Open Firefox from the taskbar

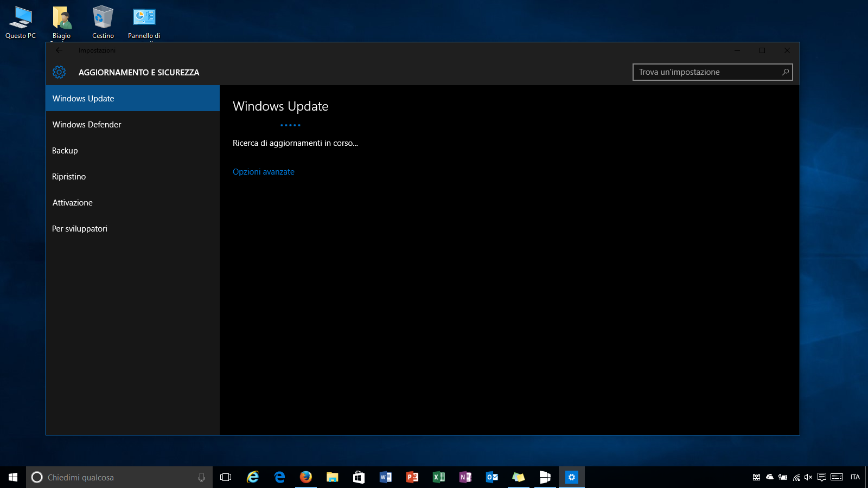click(306, 477)
